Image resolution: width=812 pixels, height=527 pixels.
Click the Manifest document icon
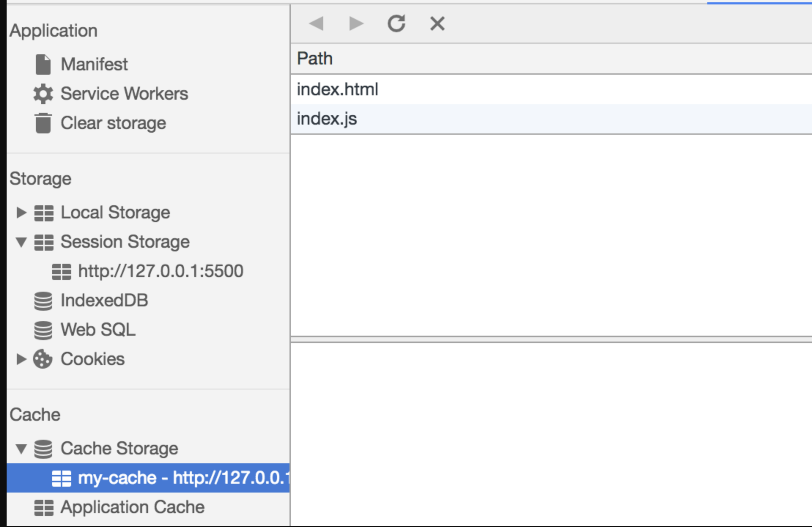pyautogui.click(x=43, y=65)
